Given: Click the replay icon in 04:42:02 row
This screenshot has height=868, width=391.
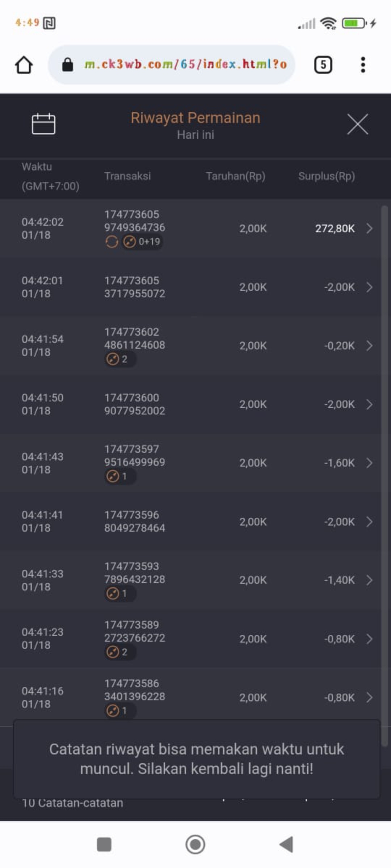Looking at the screenshot, I should pyautogui.click(x=112, y=242).
